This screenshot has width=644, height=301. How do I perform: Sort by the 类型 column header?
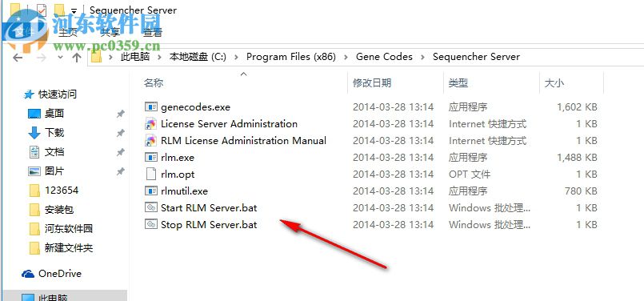coord(458,83)
